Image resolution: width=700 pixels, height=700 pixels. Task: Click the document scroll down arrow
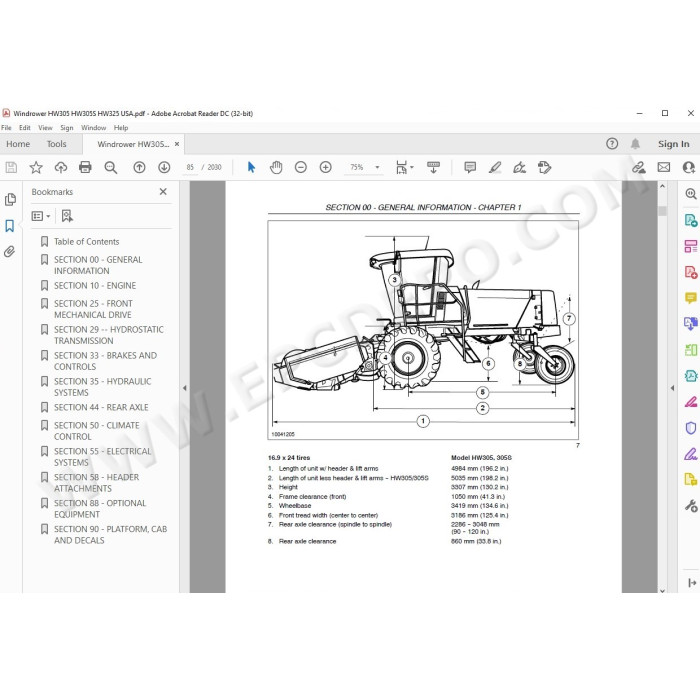[x=662, y=590]
